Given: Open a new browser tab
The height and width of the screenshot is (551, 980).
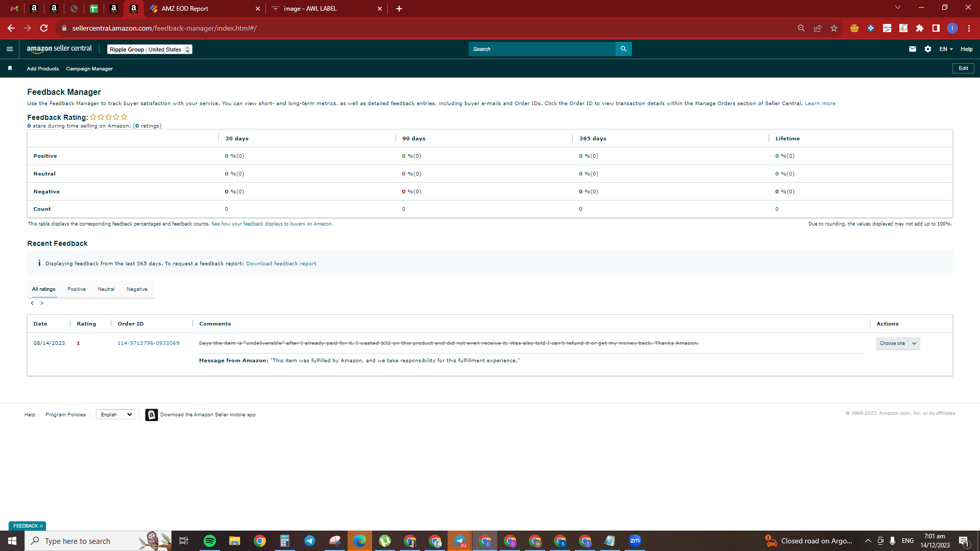Looking at the screenshot, I should coord(399,9).
